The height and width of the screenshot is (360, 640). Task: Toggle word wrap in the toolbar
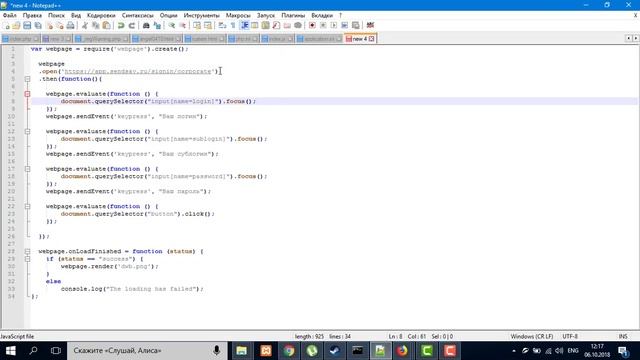click(222, 25)
